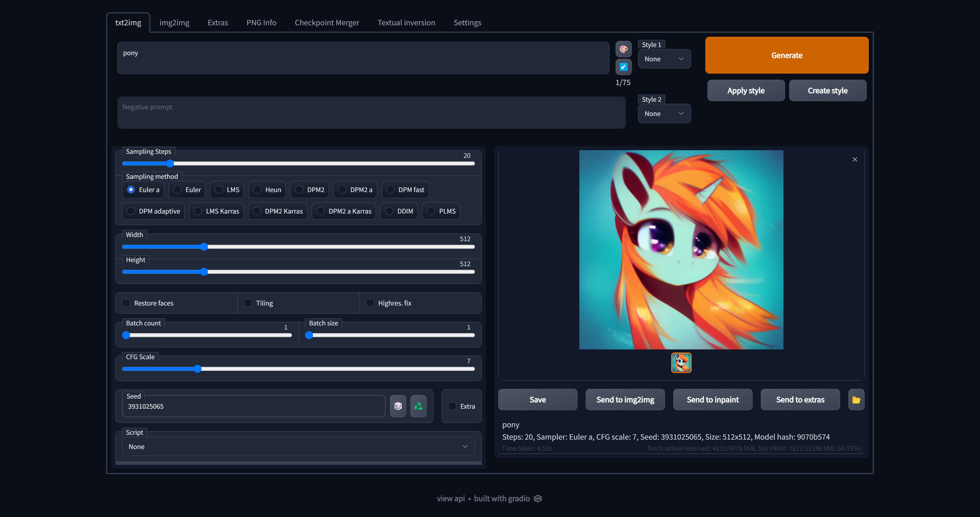
Task: Open the Style 2 dropdown
Action: 664,114
